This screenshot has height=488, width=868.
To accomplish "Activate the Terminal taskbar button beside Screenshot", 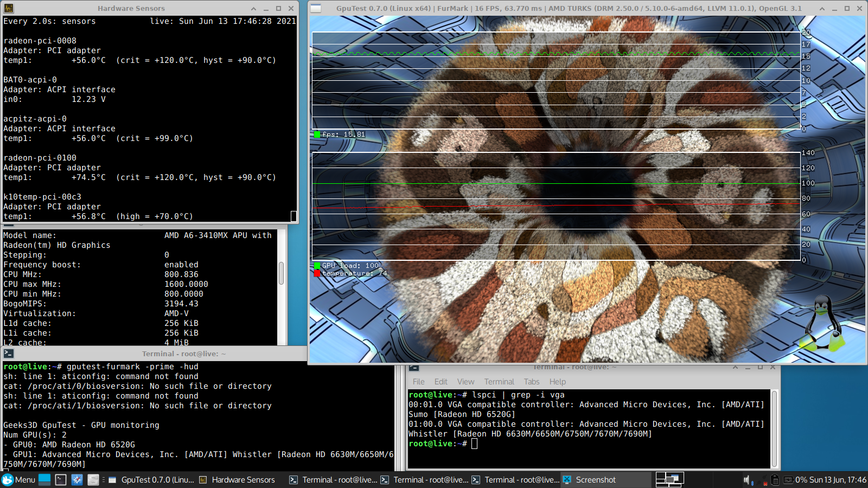I will pyautogui.click(x=515, y=480).
